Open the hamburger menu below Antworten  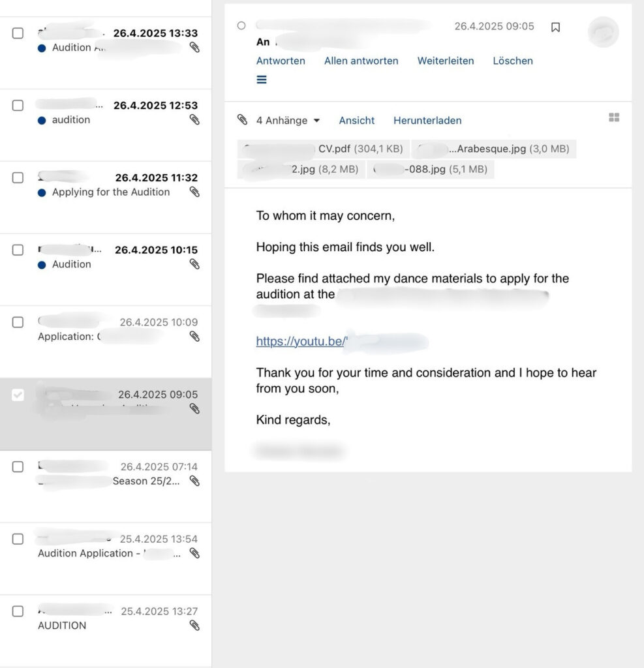(262, 80)
